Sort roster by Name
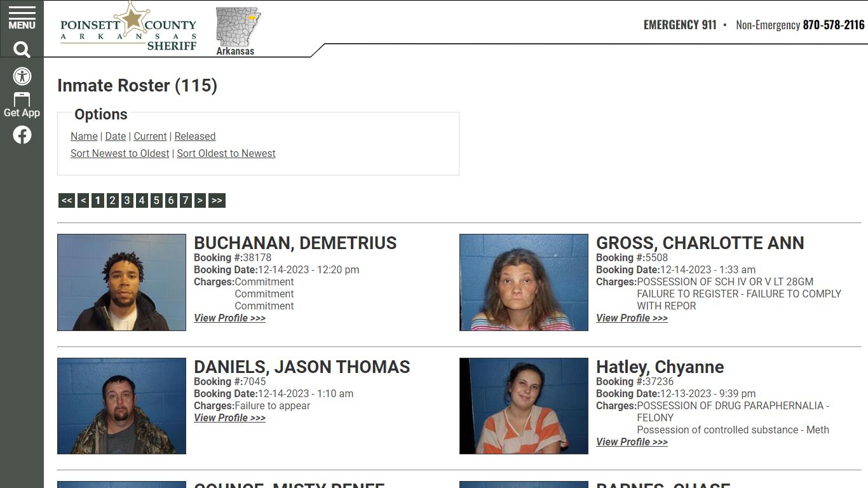The width and height of the screenshot is (868, 488). 84,136
